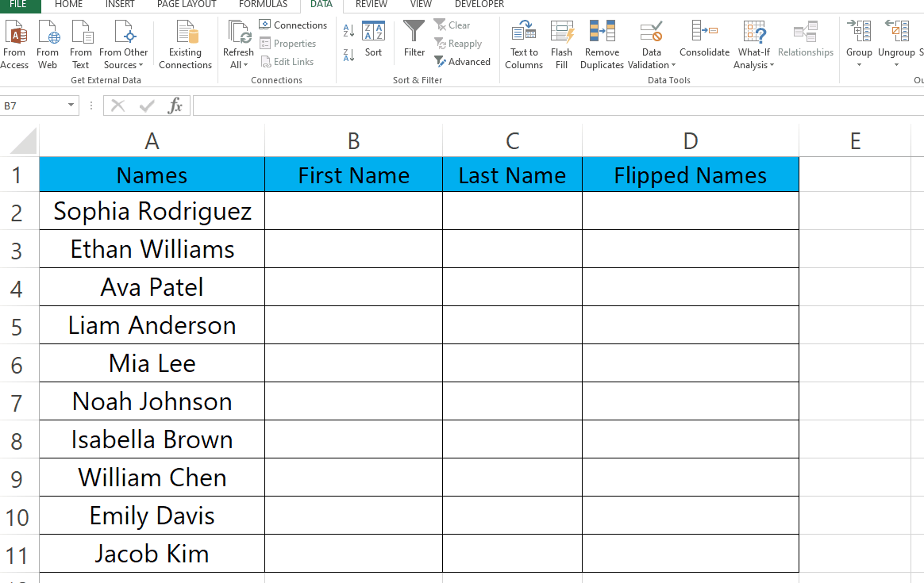924x583 pixels.
Task: Switch to the FORMULAS tab
Action: coord(263,6)
